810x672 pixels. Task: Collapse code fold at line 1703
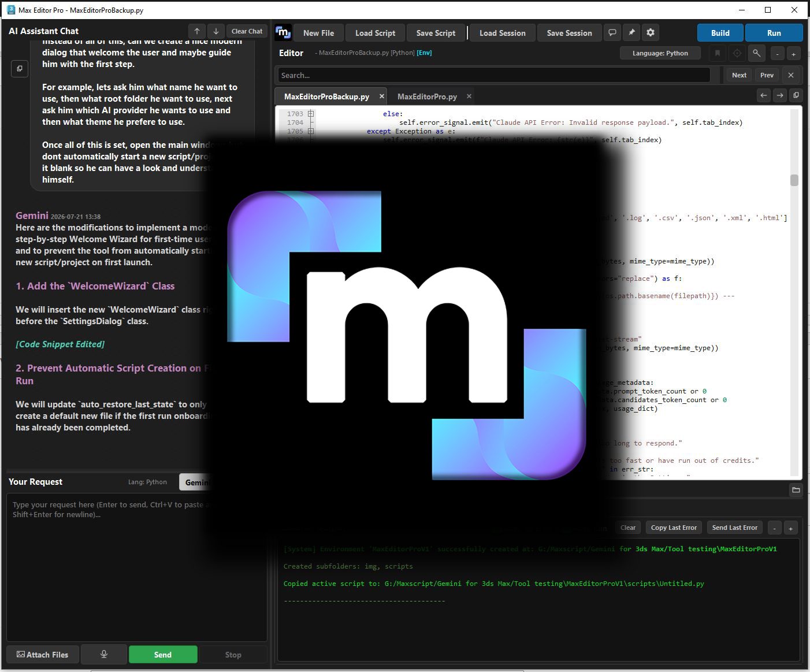(x=311, y=114)
